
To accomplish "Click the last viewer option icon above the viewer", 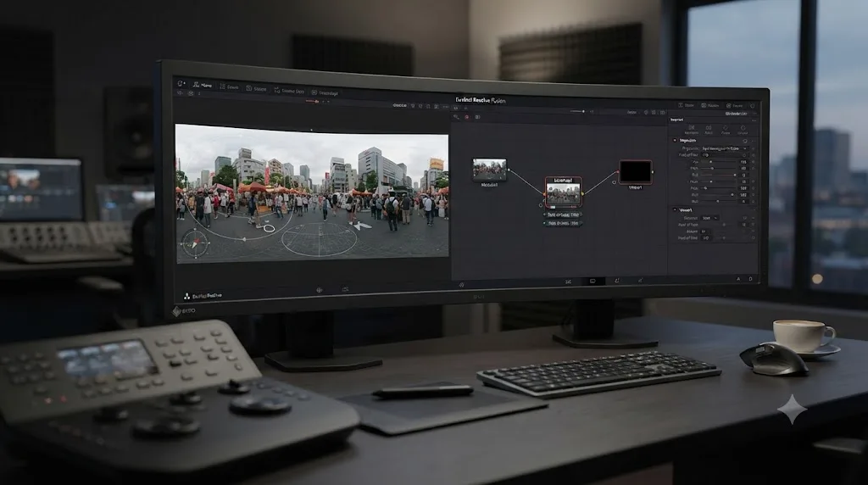I will pyautogui.click(x=446, y=107).
